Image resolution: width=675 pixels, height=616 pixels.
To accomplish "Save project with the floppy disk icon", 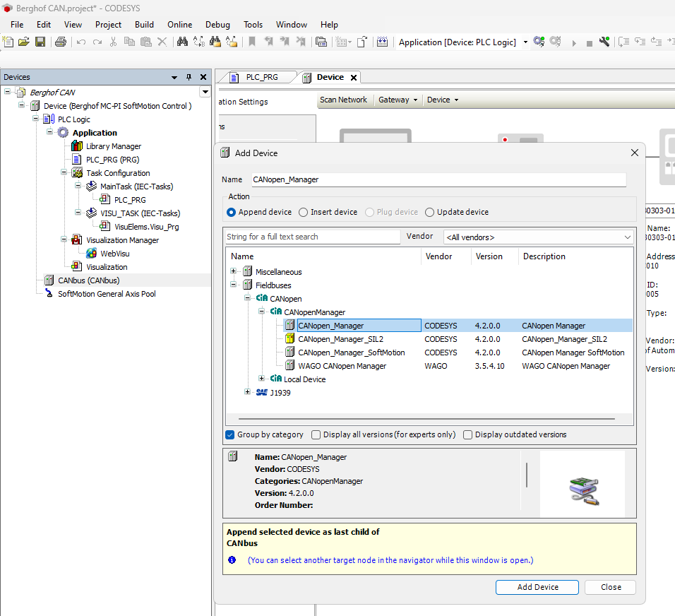I will pos(40,42).
